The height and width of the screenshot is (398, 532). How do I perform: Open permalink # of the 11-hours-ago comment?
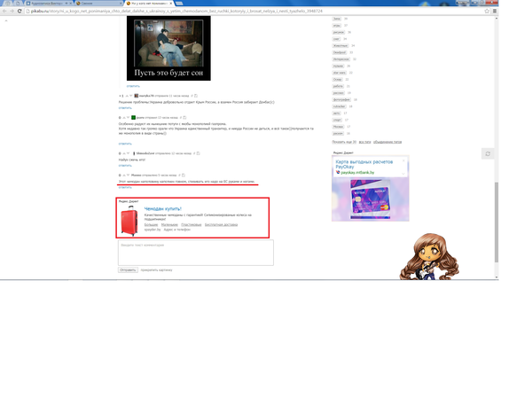click(x=192, y=96)
